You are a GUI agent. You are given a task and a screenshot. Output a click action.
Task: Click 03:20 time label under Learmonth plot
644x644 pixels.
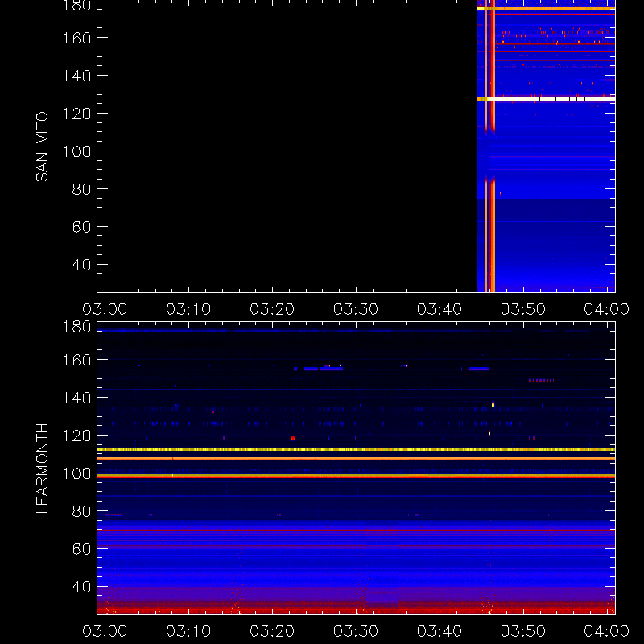(272, 631)
